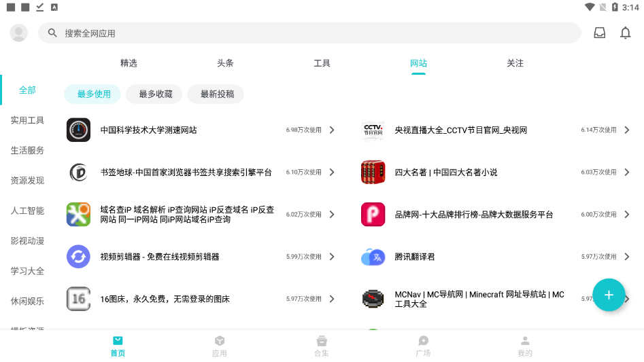Screen dimensions: 644x362
Task: Click the floating plus add button
Action: [609, 295]
